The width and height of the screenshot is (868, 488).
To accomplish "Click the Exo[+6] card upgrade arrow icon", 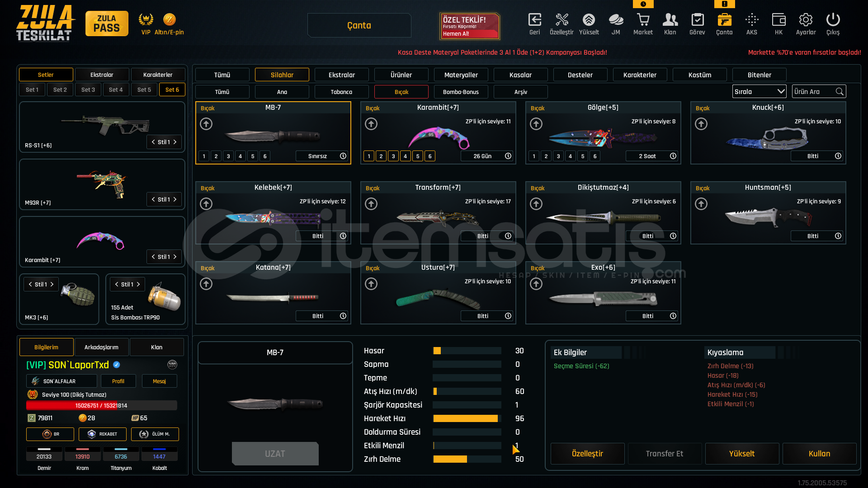I will [x=536, y=284].
